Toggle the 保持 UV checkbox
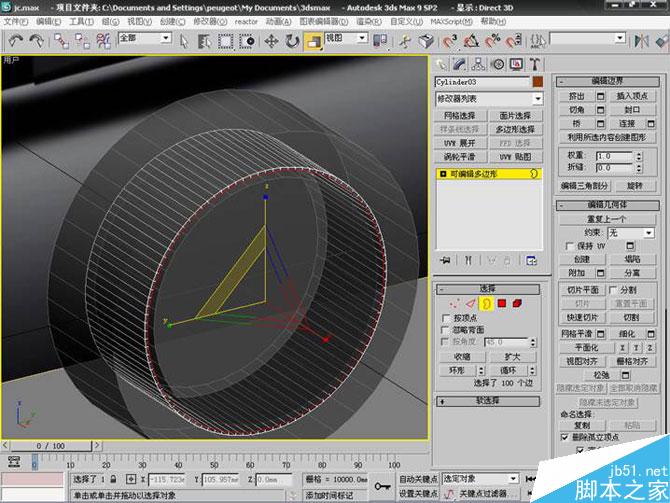Screen dimensions: 670x503 point(568,245)
